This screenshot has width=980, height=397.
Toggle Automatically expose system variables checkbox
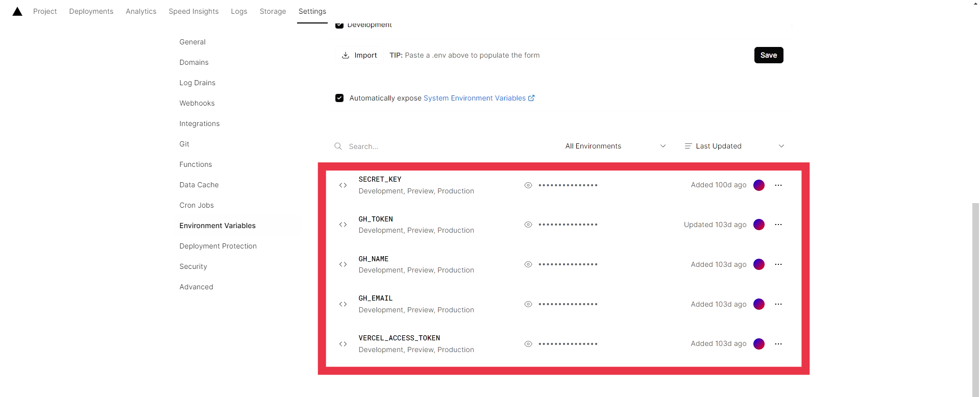click(339, 98)
